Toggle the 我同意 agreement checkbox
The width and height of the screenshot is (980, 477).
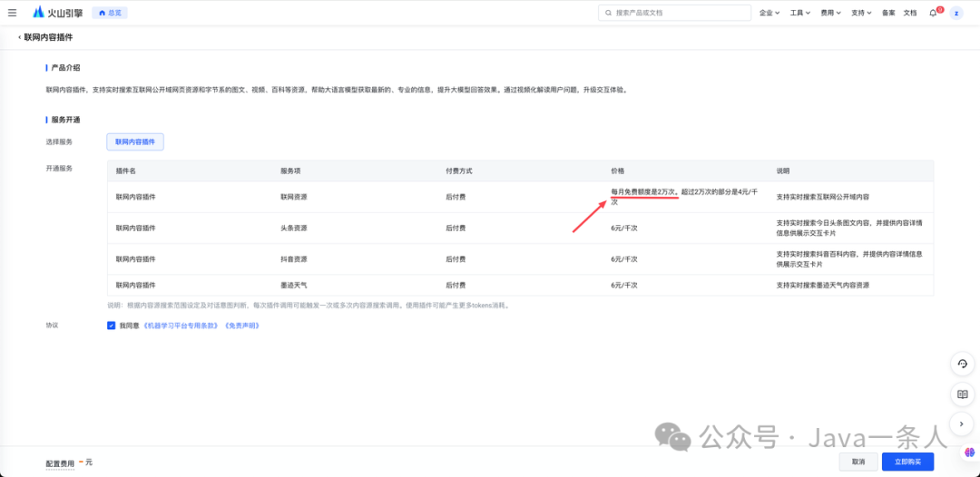[x=112, y=326]
